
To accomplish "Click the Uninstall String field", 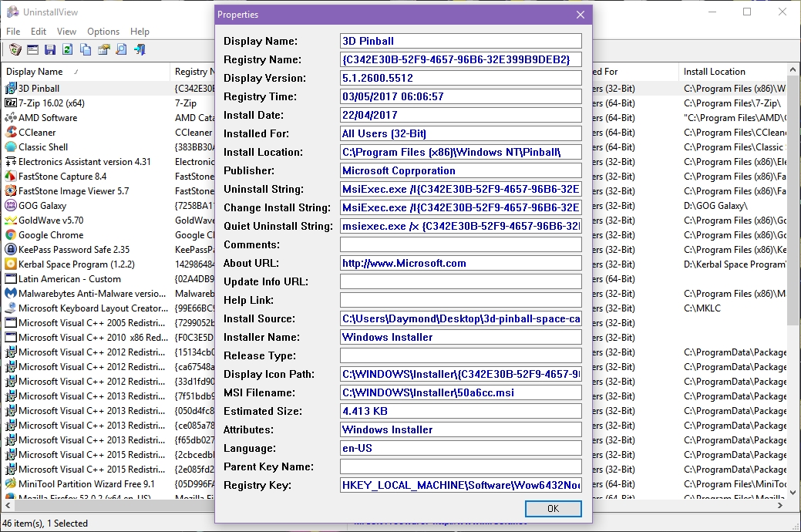I will [x=461, y=189].
